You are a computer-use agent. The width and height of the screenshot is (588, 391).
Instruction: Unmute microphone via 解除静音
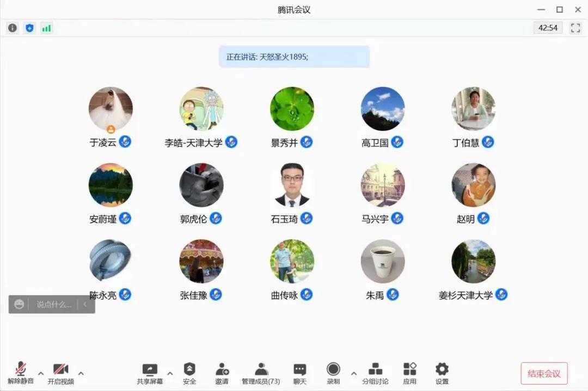point(21,373)
